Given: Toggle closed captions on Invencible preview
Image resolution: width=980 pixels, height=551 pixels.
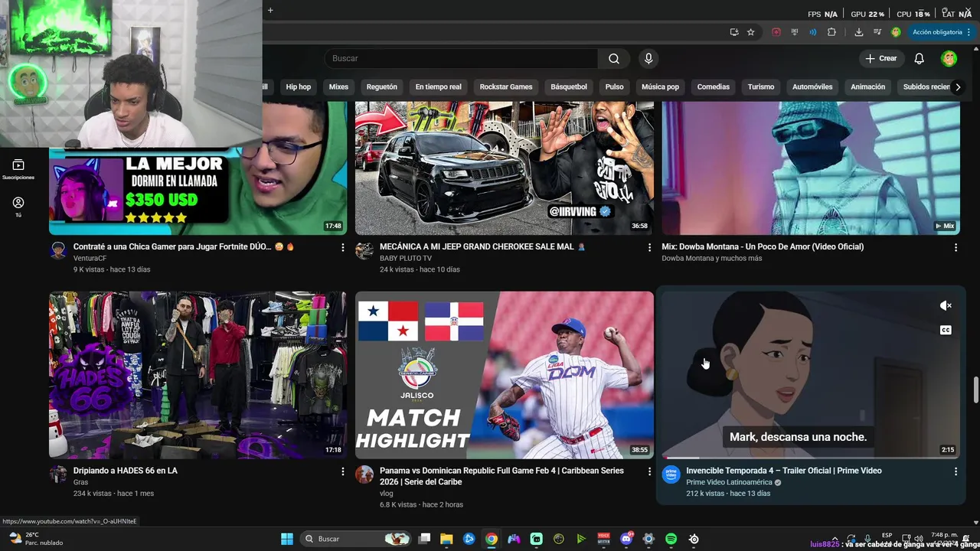Looking at the screenshot, I should 946,331.
